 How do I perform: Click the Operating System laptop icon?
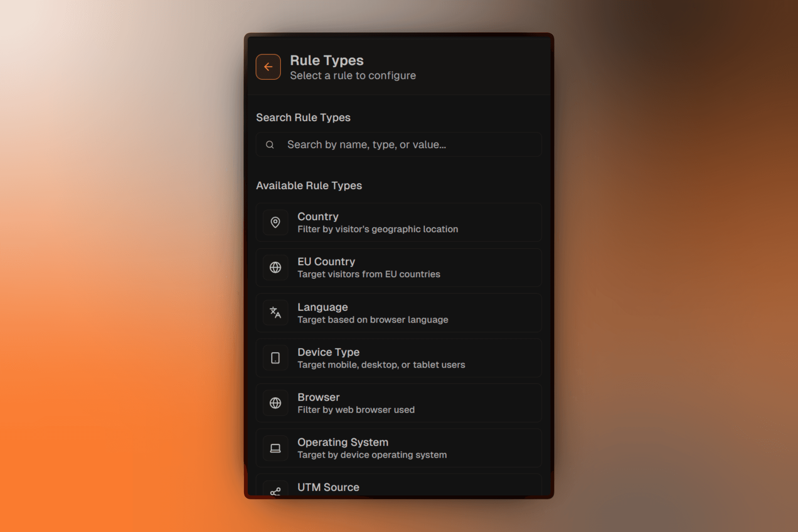pos(275,448)
